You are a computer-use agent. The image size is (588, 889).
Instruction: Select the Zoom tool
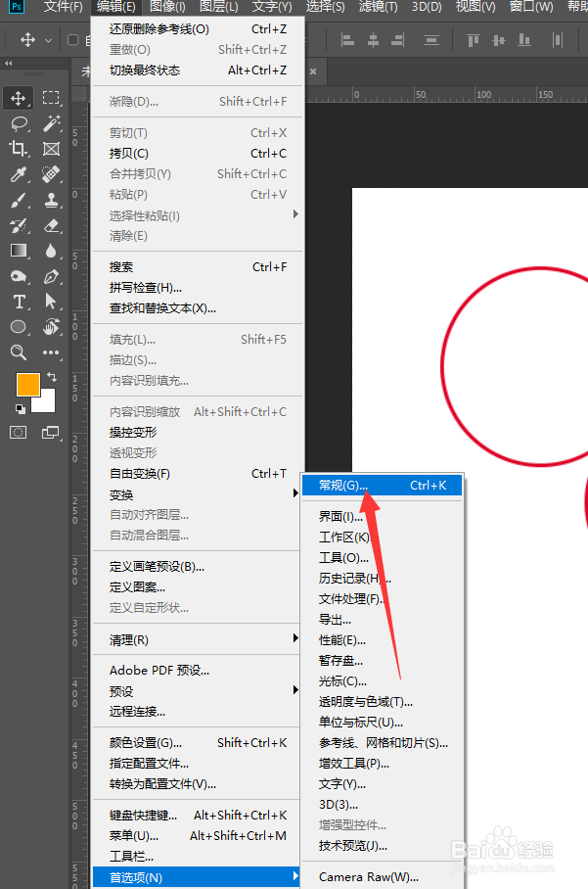(19, 352)
